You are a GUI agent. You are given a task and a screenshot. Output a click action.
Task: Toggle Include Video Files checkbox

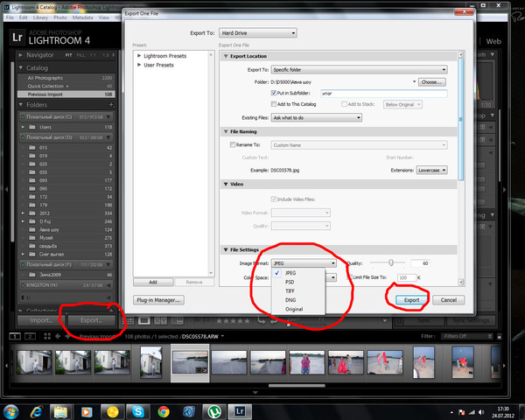point(274,199)
